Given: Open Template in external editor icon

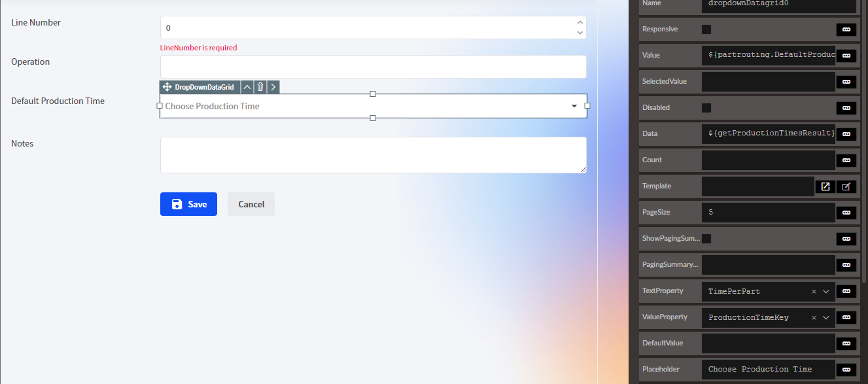Looking at the screenshot, I should pyautogui.click(x=825, y=186).
